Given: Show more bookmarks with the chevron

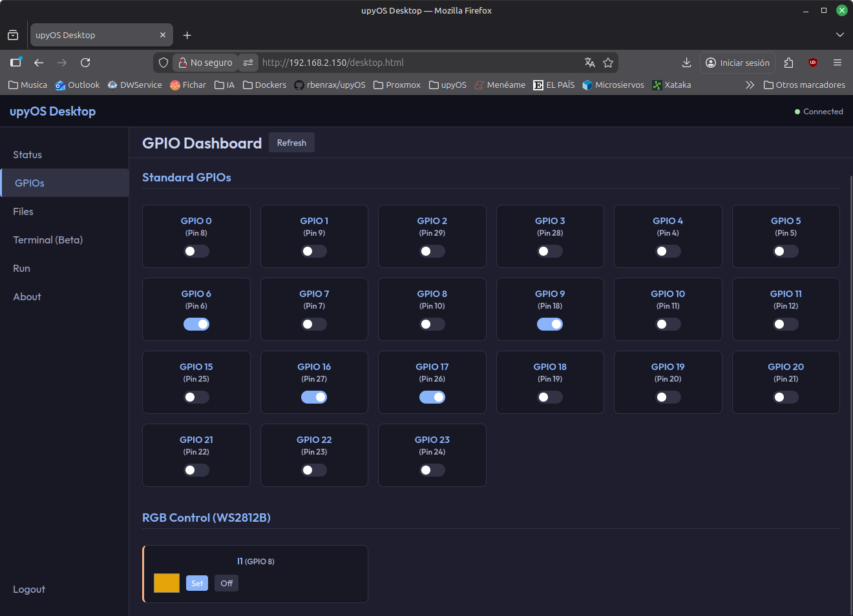Looking at the screenshot, I should (x=750, y=85).
